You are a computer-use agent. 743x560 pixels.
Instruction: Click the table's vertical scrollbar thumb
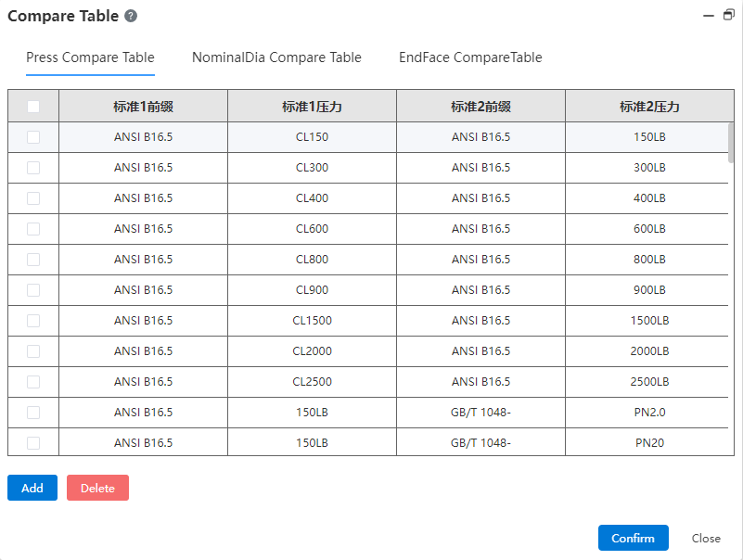coord(731,143)
